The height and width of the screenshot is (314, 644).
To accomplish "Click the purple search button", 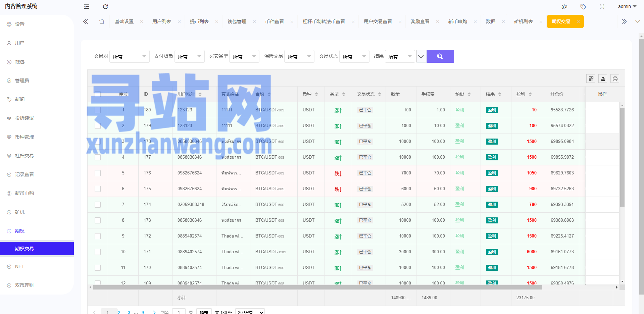I will [x=440, y=56].
